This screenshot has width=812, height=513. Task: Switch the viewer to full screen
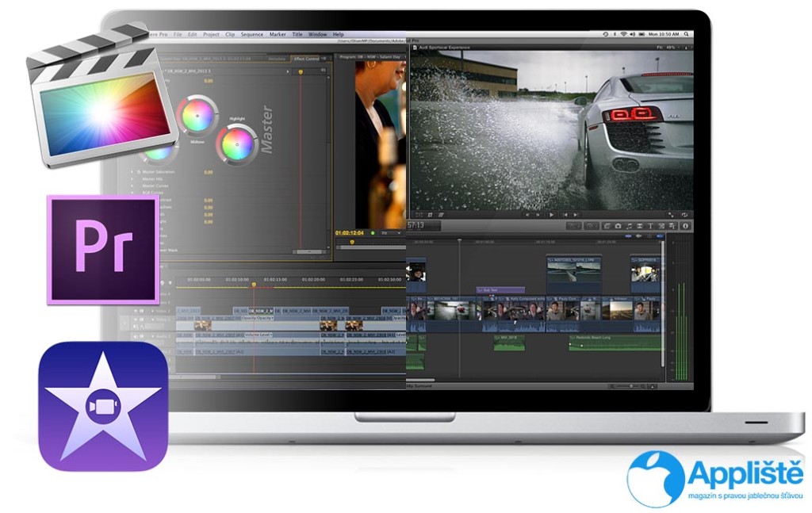[671, 215]
